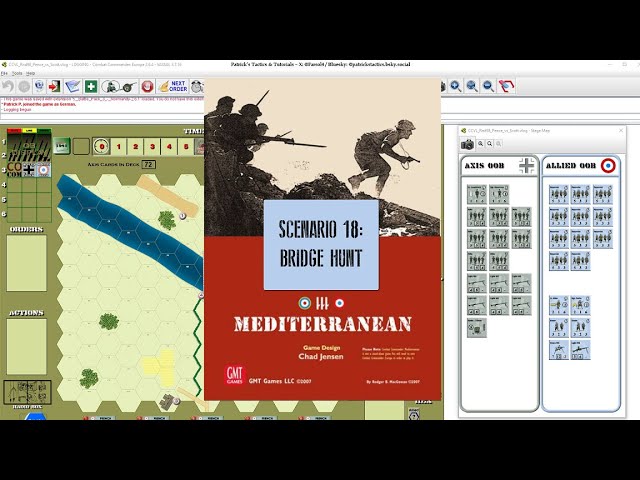Open the Tools menu

pyautogui.click(x=17, y=73)
